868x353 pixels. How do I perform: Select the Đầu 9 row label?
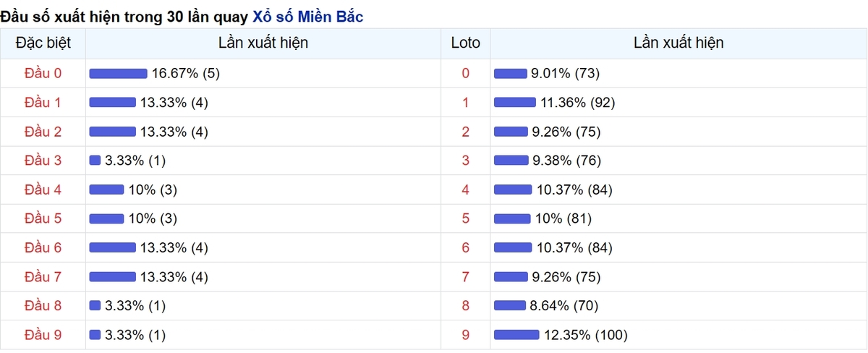pos(43,335)
